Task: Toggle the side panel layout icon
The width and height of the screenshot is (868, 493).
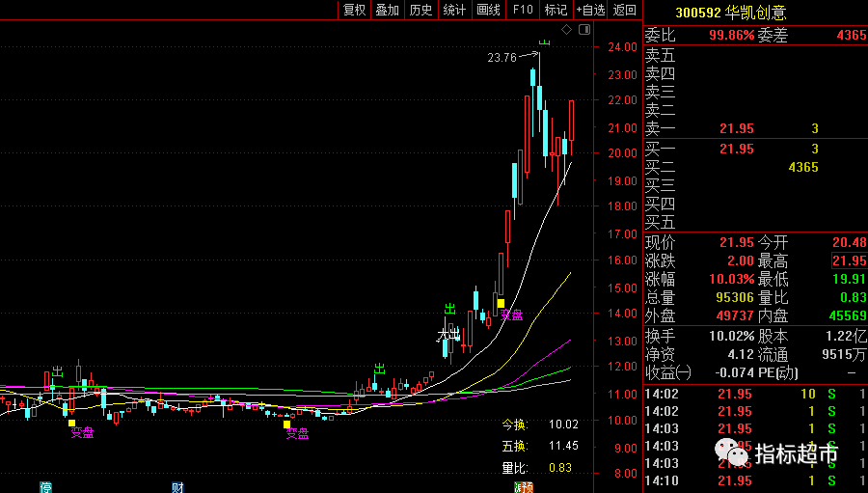Action: 584,29
